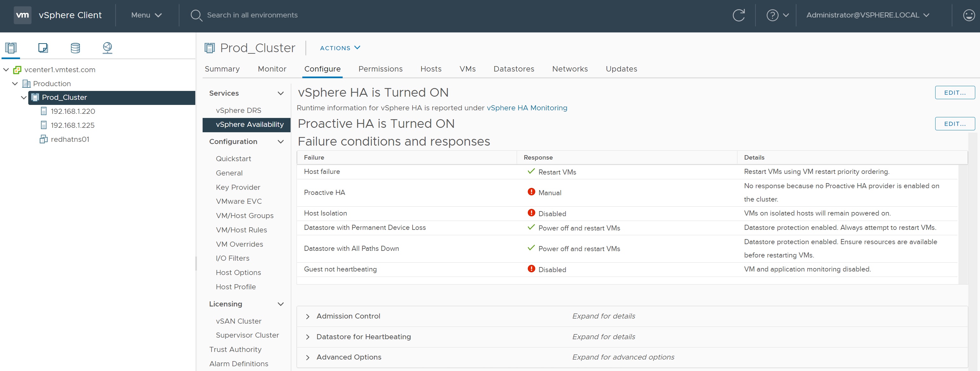Expand Datastore for Heartbeating section
The image size is (980, 371).
pos(307,337)
